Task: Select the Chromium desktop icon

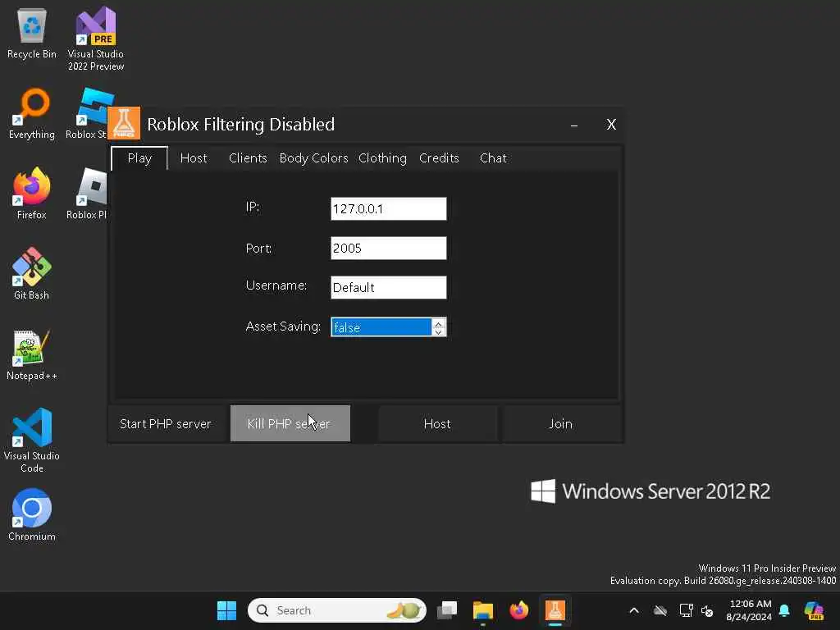Action: click(32, 515)
